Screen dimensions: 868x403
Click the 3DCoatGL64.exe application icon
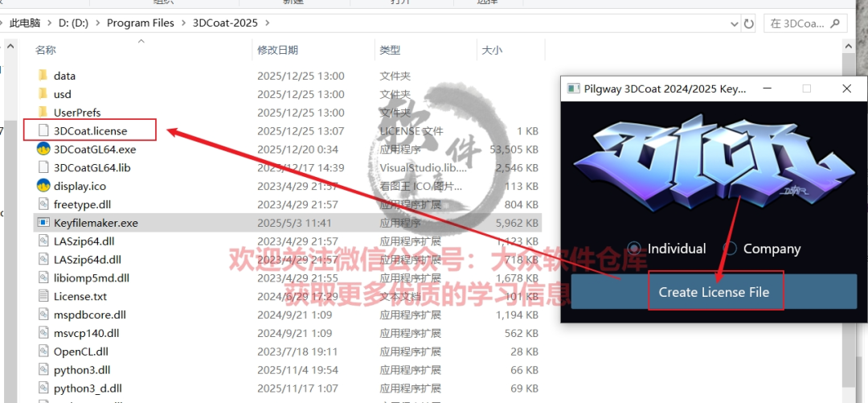(x=43, y=149)
